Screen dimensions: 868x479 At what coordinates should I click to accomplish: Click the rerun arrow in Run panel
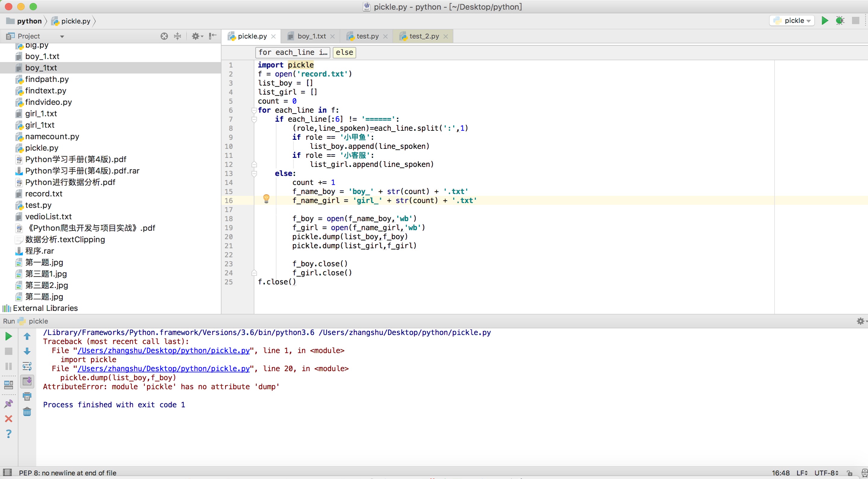pos(8,336)
